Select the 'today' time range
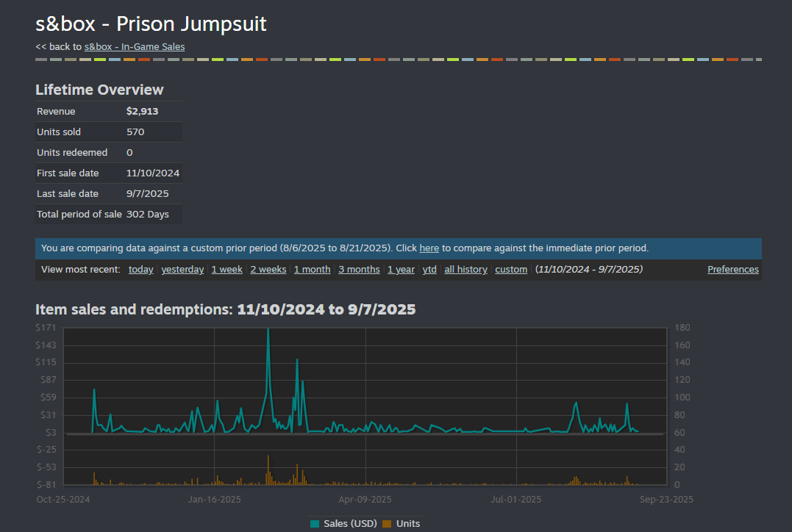Viewport: 792px width, 532px height. point(140,270)
